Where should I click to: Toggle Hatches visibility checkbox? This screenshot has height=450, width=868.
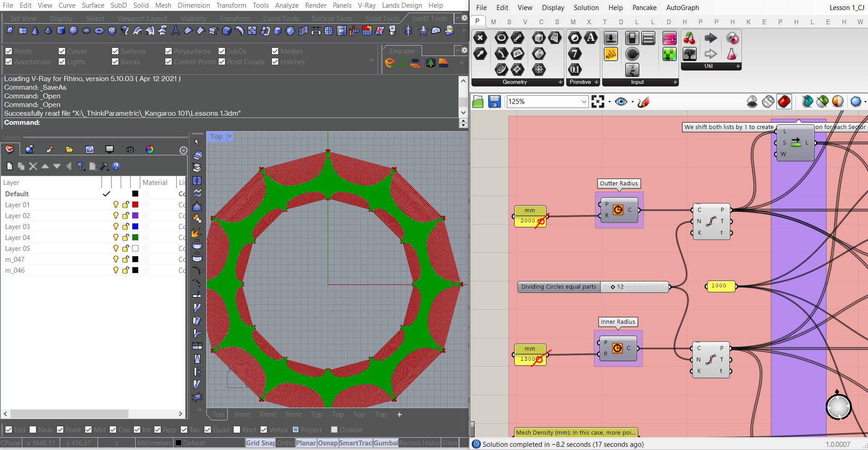275,62
